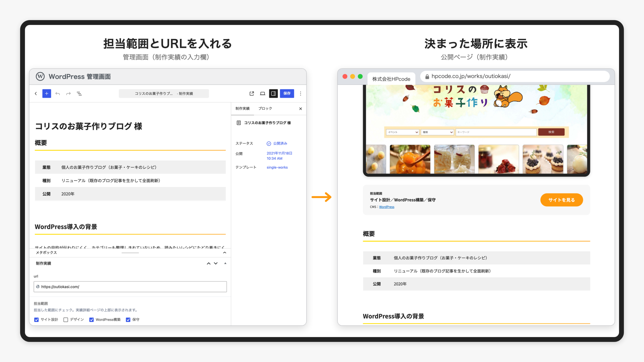Switch to the 制作実績 sidebar tab

tap(243, 108)
